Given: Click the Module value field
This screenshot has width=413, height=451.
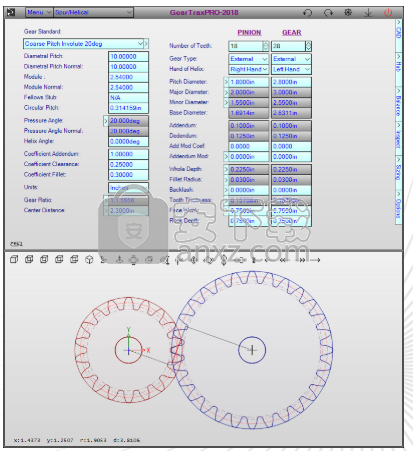Looking at the screenshot, I should (x=128, y=77).
